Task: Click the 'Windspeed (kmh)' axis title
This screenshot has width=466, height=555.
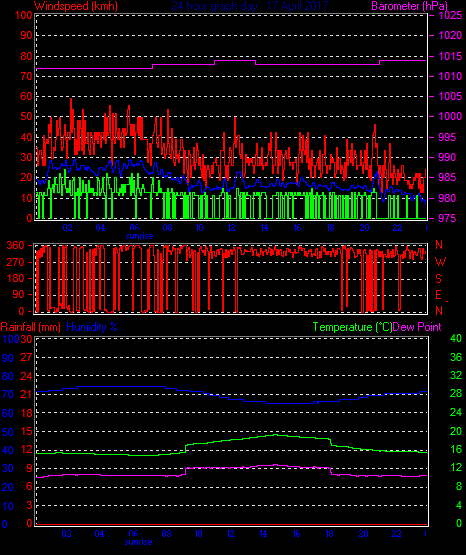Action: point(76,6)
